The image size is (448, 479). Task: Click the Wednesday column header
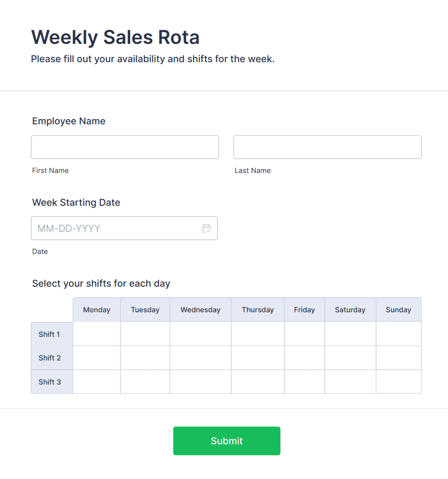200,310
